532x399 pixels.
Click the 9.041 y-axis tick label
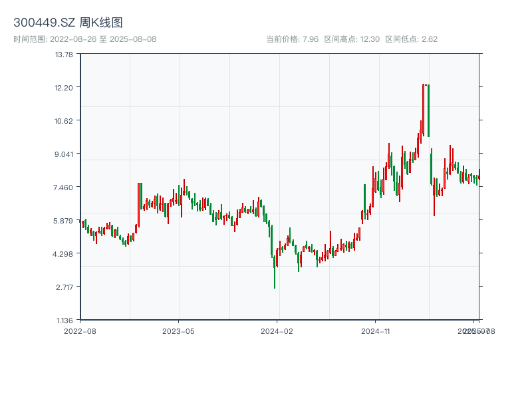coord(64,154)
